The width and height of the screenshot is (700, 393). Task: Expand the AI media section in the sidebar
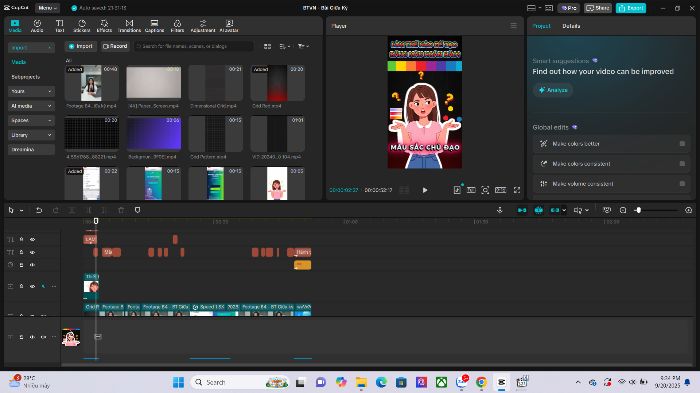pos(31,106)
